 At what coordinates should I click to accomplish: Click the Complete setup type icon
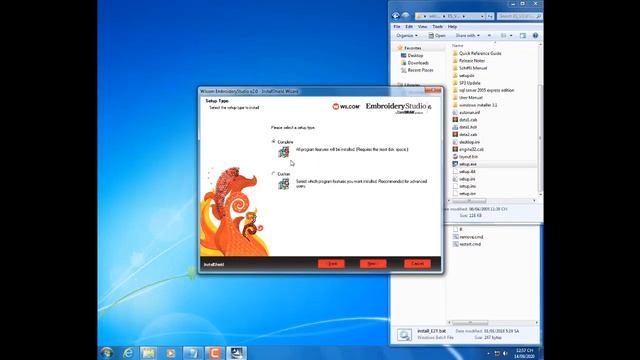(284, 152)
